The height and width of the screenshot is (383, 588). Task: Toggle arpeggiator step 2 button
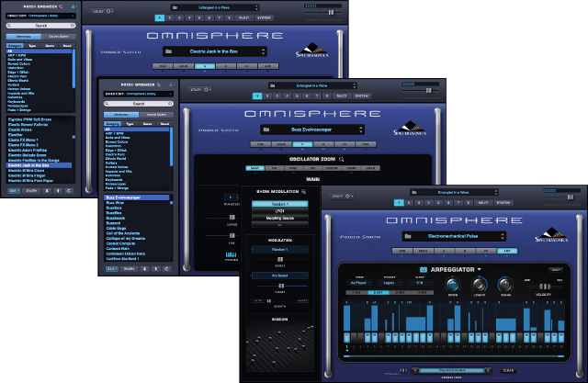354,337
